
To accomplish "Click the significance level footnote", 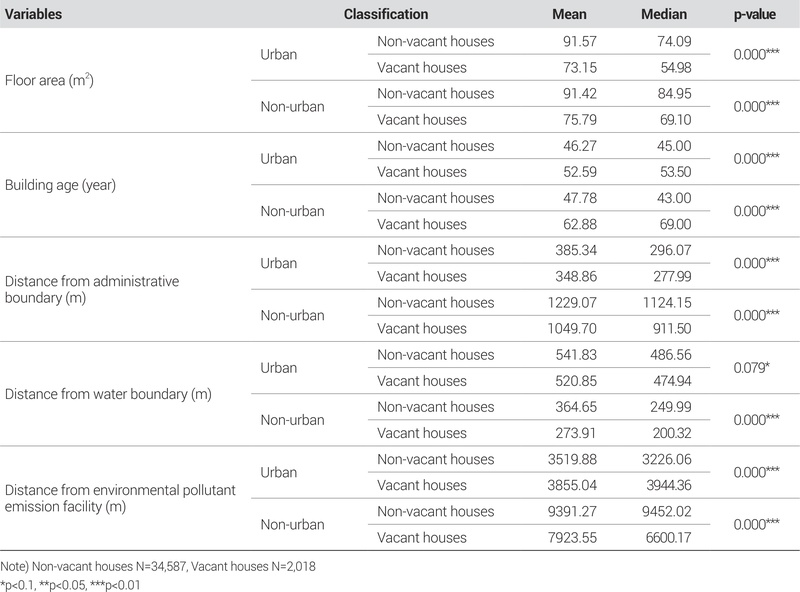I will coord(74,584).
